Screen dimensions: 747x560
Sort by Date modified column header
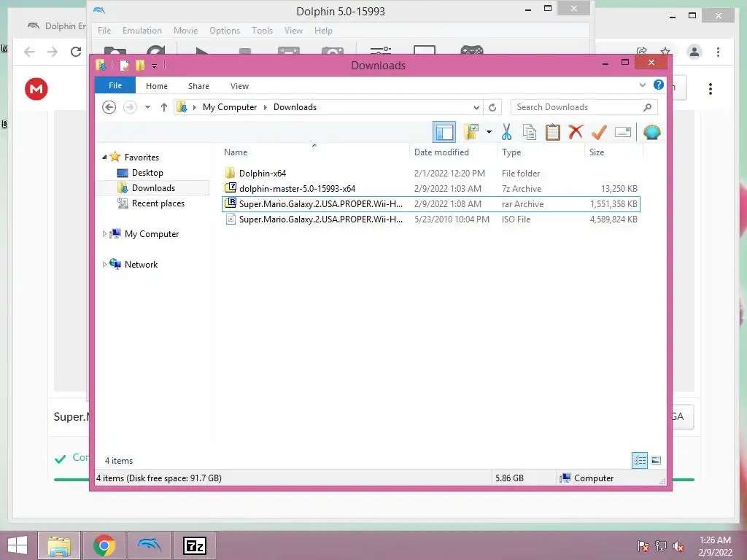coord(454,152)
